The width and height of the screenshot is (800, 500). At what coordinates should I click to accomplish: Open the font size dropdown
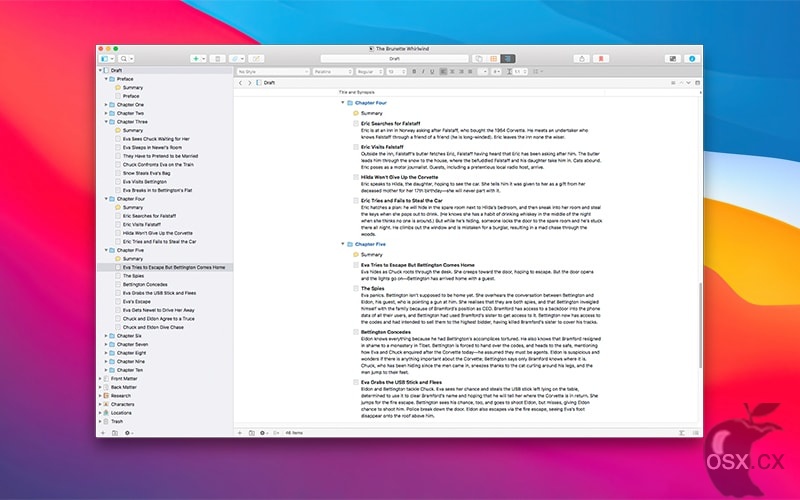click(x=396, y=71)
